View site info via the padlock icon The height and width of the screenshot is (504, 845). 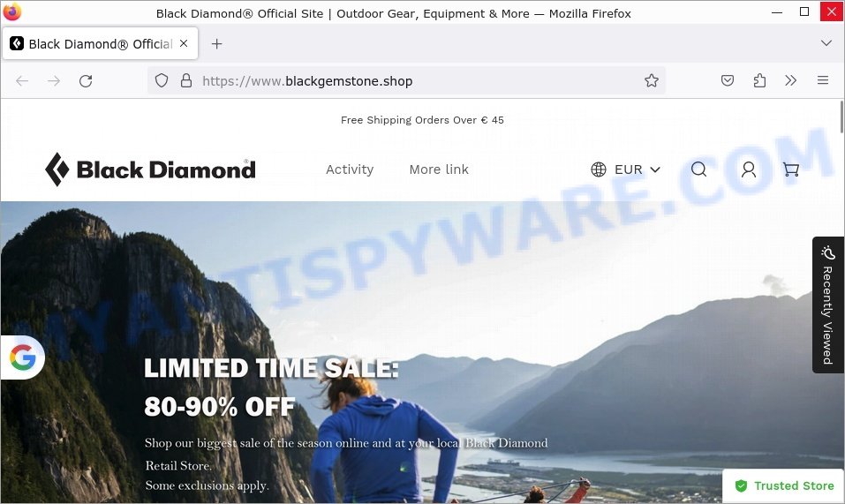click(x=186, y=81)
